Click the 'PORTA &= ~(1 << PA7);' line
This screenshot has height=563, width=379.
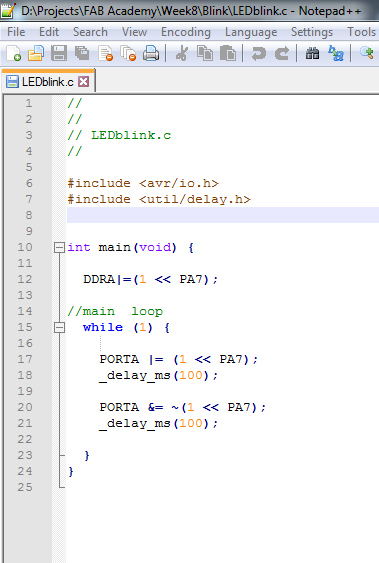(183, 408)
